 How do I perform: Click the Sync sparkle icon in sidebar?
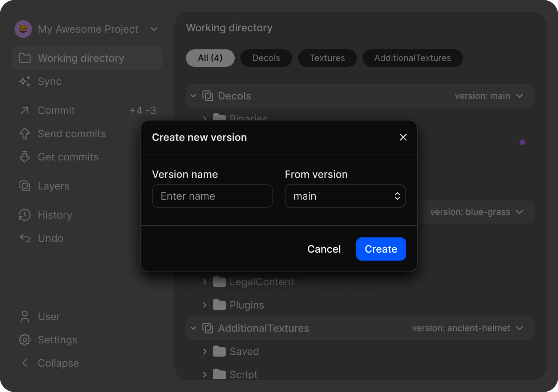pyautogui.click(x=25, y=81)
